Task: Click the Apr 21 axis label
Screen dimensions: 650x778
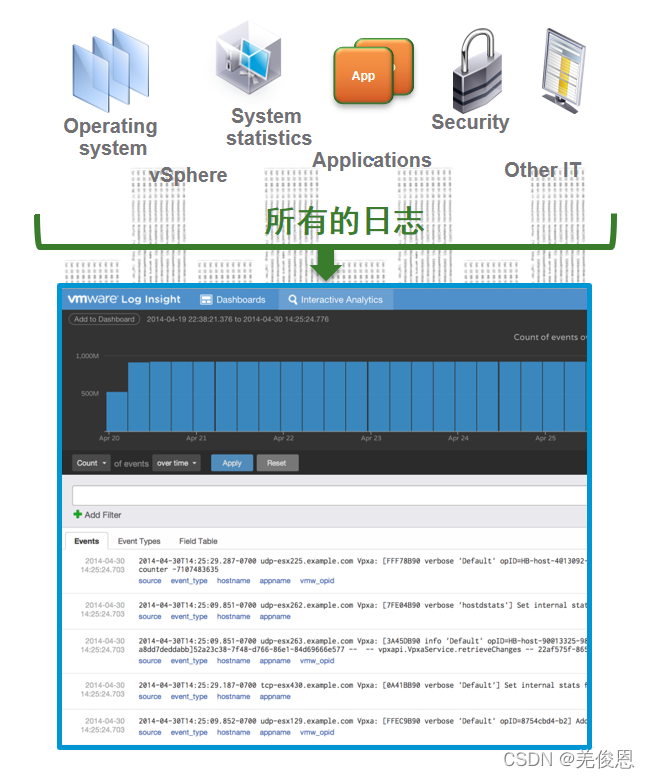Action: coord(196,438)
